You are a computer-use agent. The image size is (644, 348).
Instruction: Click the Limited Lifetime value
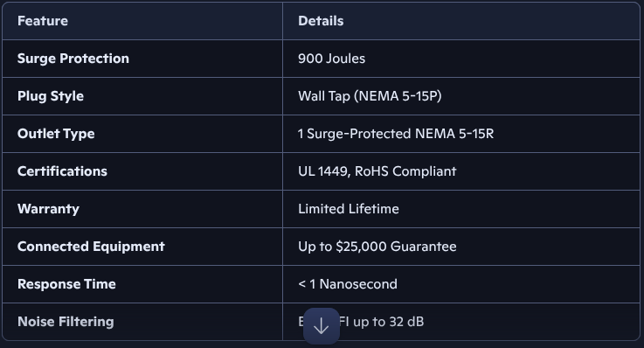[349, 209]
